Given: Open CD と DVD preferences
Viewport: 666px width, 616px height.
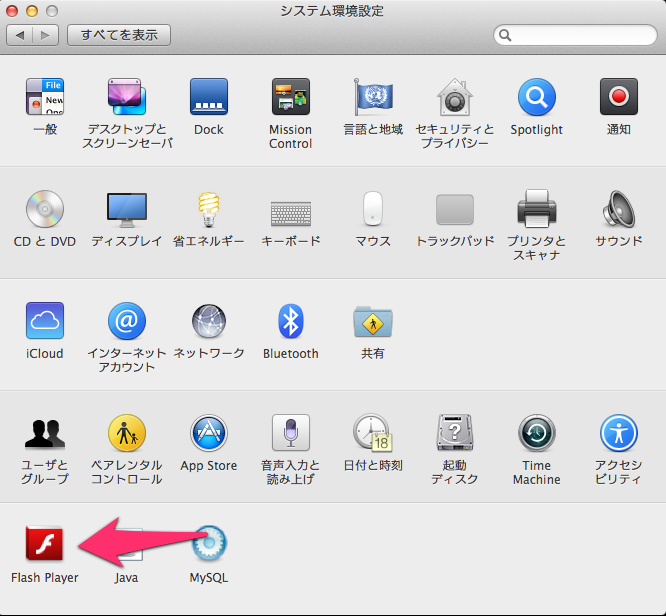Looking at the screenshot, I should click(45, 209).
